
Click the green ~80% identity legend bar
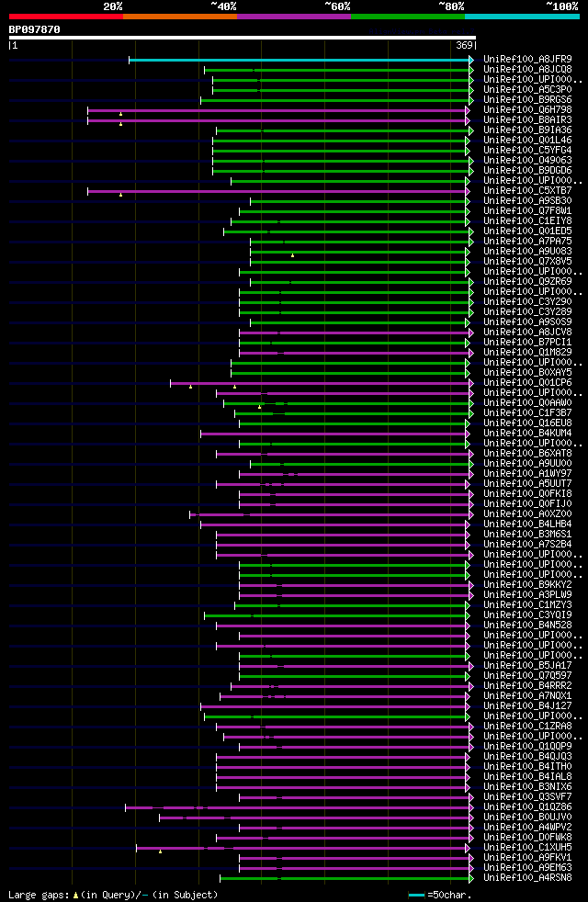coord(408,17)
